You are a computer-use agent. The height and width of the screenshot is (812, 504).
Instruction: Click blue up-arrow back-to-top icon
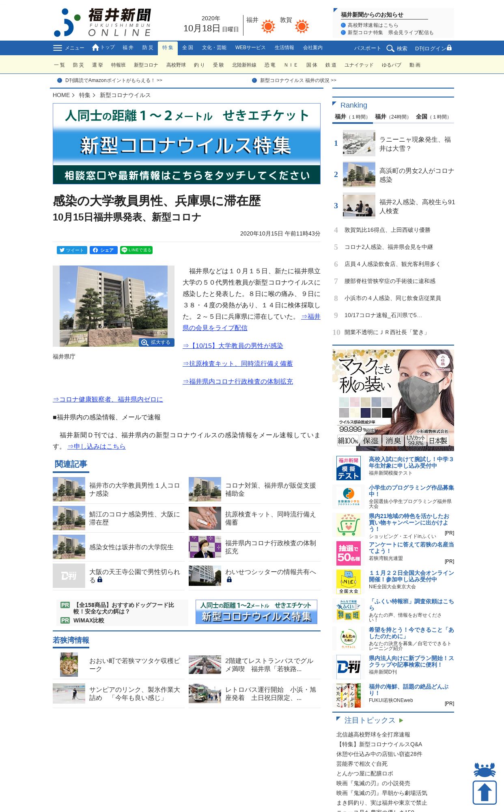coord(485,792)
